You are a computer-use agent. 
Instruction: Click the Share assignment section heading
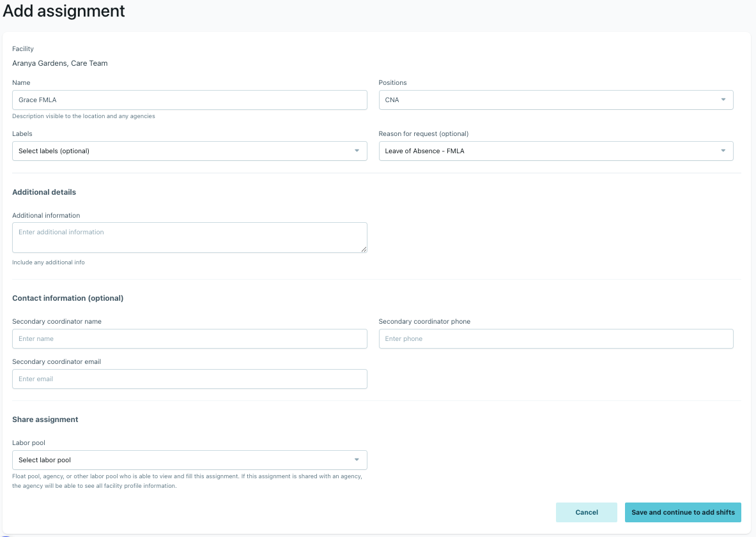[45, 420]
